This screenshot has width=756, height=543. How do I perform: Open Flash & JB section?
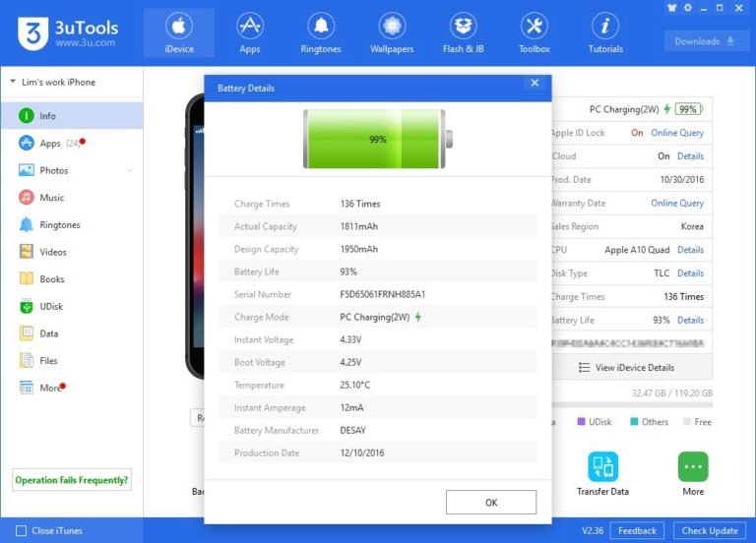(x=463, y=32)
